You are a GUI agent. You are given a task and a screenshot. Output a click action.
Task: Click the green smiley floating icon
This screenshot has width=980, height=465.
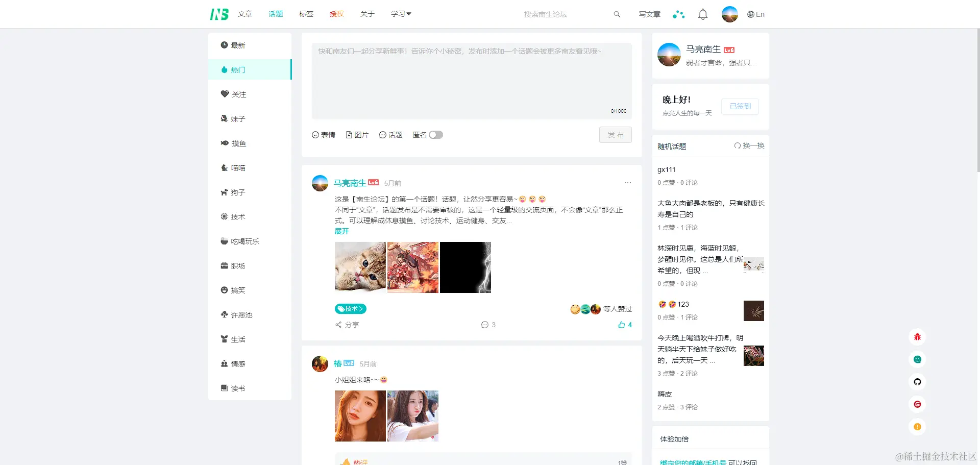point(917,359)
